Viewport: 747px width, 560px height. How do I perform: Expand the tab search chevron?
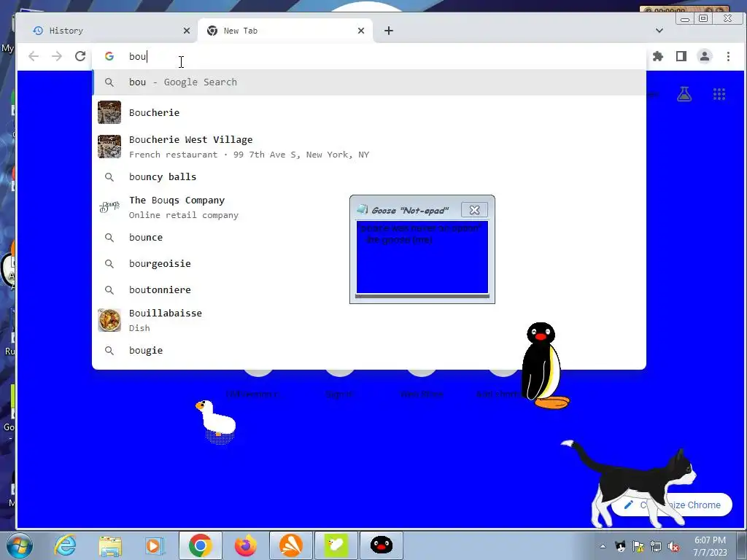[659, 31]
